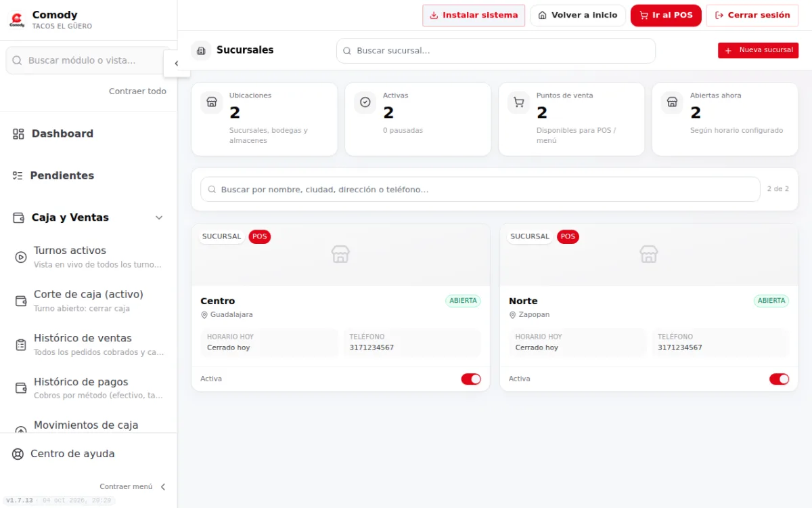
Task: Click the Instalar sistema button
Action: (474, 16)
